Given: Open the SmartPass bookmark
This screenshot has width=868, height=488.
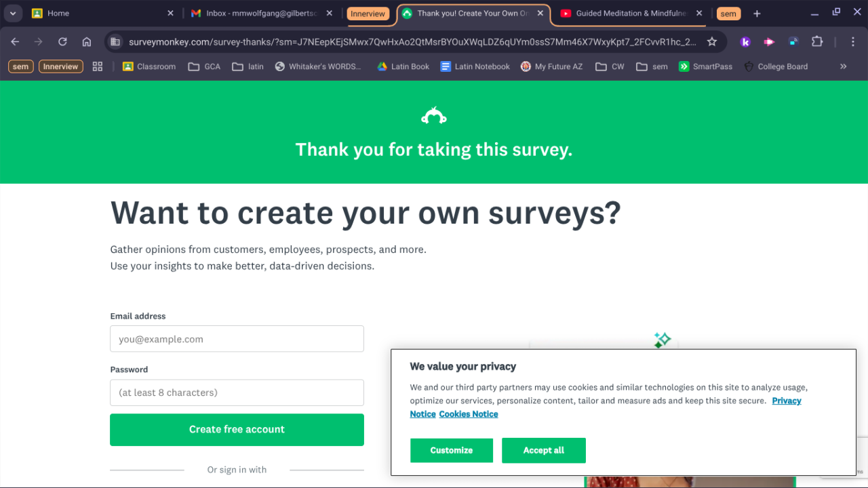Looking at the screenshot, I should click(705, 66).
